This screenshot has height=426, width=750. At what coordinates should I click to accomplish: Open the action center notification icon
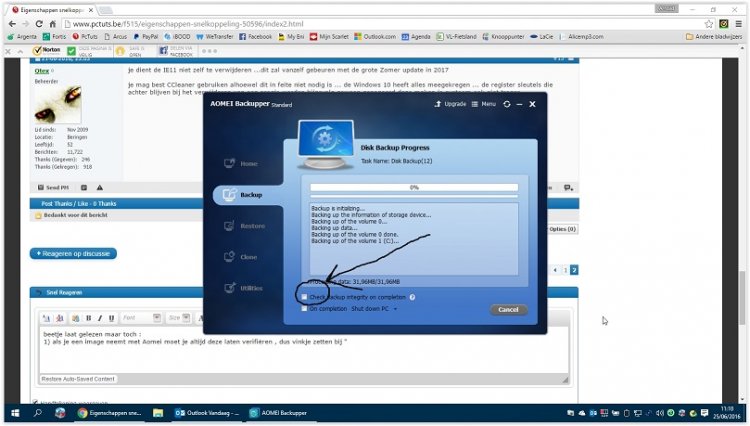pyautogui.click(x=705, y=413)
